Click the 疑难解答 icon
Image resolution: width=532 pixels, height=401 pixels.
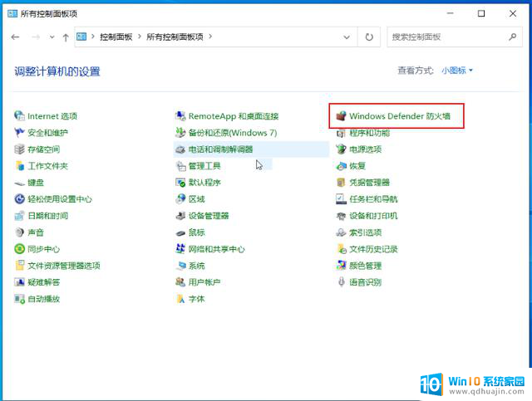[x=19, y=282]
